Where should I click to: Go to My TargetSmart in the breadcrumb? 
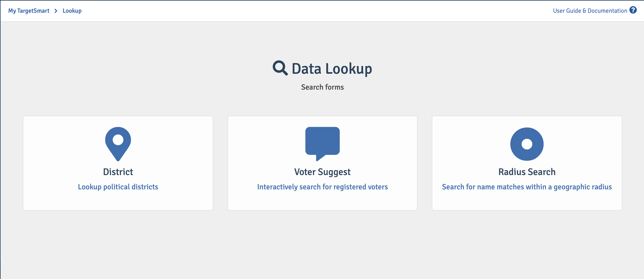coord(29,11)
